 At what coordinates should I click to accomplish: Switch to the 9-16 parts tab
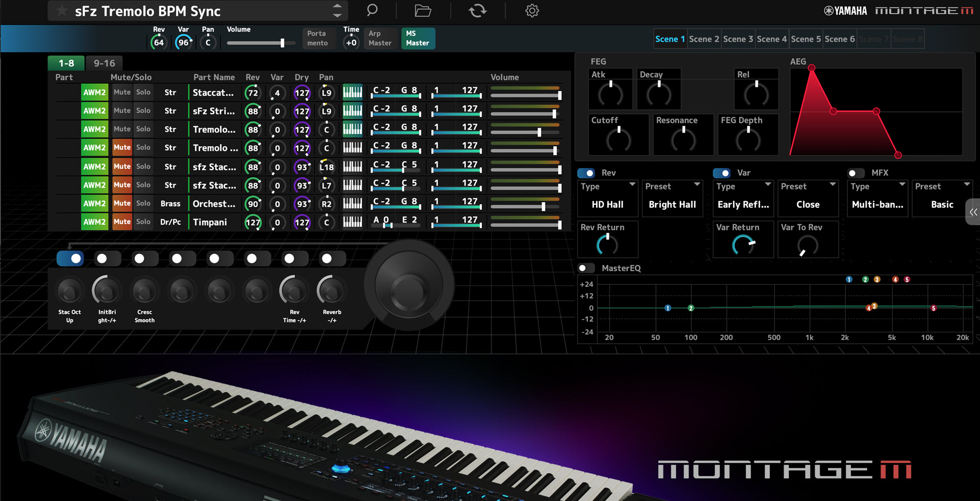point(104,63)
